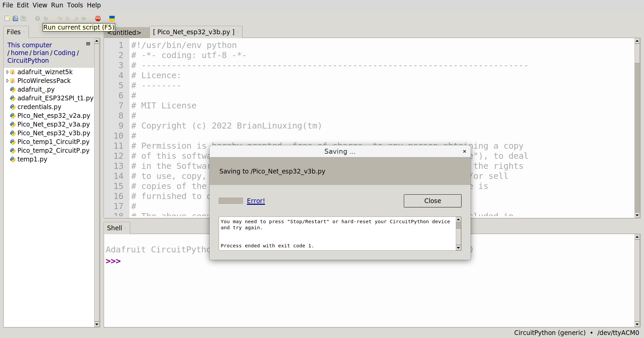Click the progress bar in the Saving dialog
644x338 pixels.
[230, 200]
